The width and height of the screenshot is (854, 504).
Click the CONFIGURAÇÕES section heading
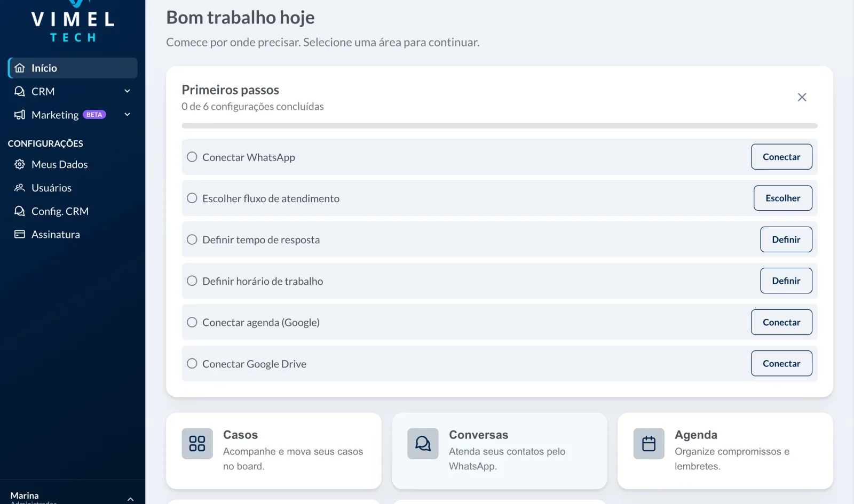click(x=45, y=143)
